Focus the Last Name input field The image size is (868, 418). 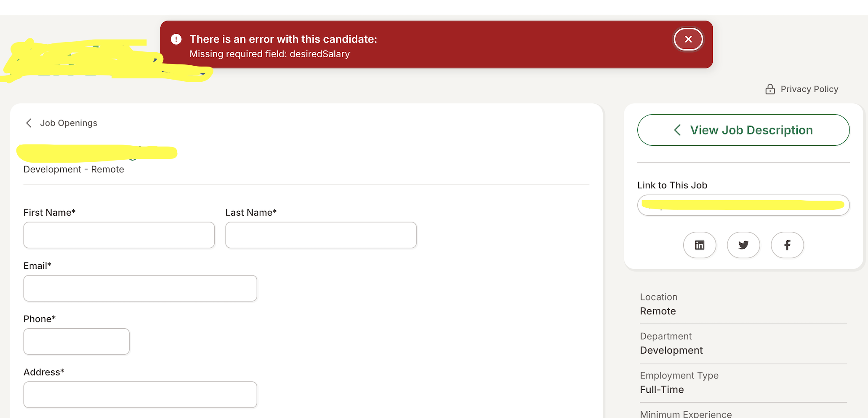[x=321, y=235]
